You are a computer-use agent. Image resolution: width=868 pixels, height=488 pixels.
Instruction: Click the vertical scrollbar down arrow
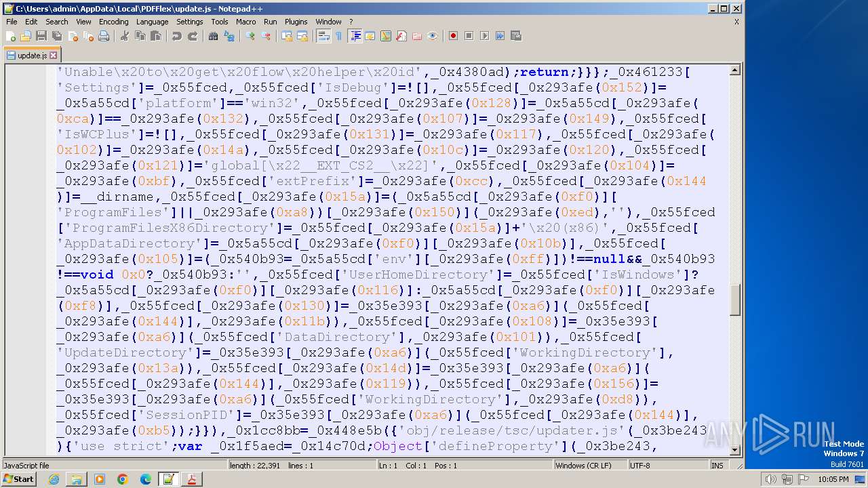[x=735, y=449]
